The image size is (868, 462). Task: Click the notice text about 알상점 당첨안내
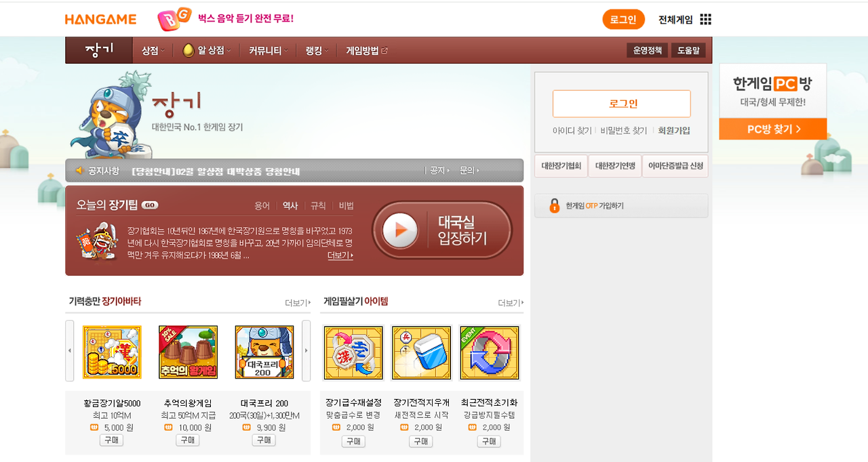216,171
